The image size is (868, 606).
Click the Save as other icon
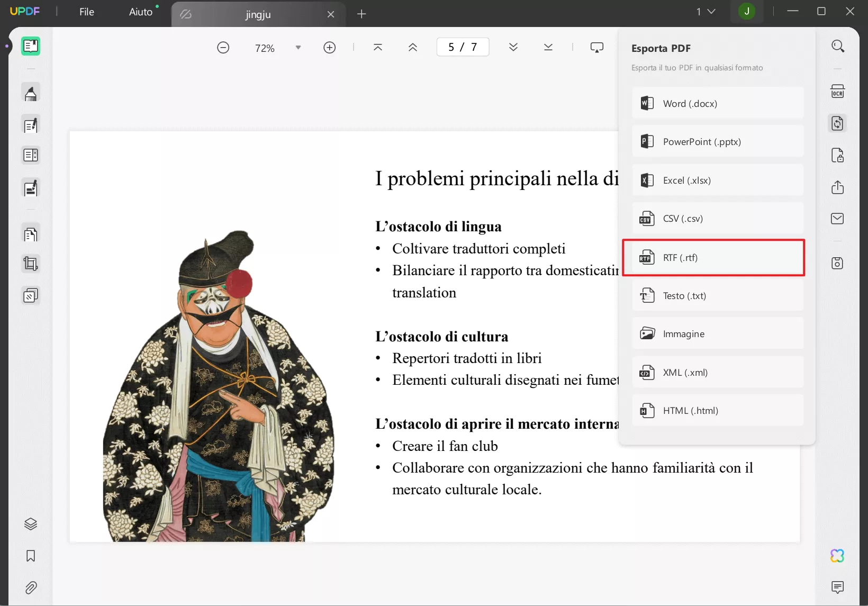[837, 263]
